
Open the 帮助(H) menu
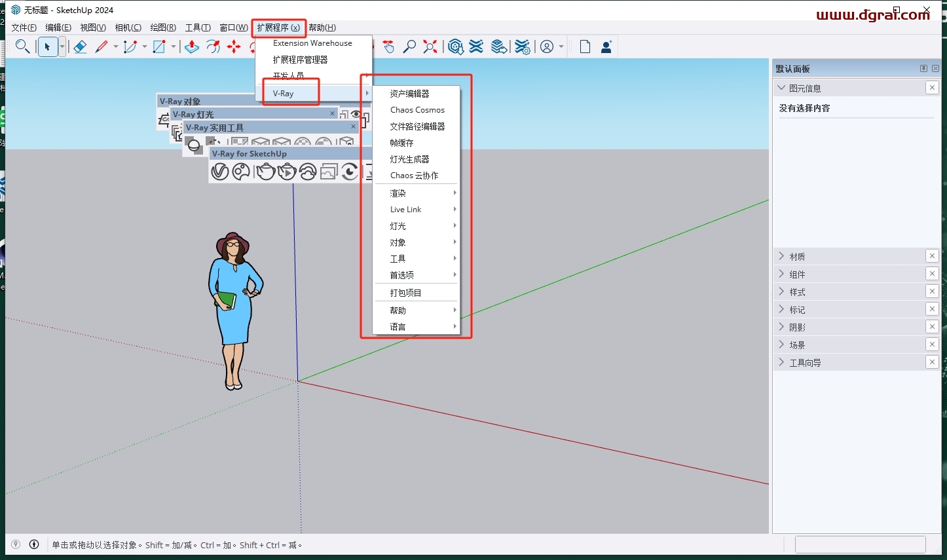tap(322, 28)
